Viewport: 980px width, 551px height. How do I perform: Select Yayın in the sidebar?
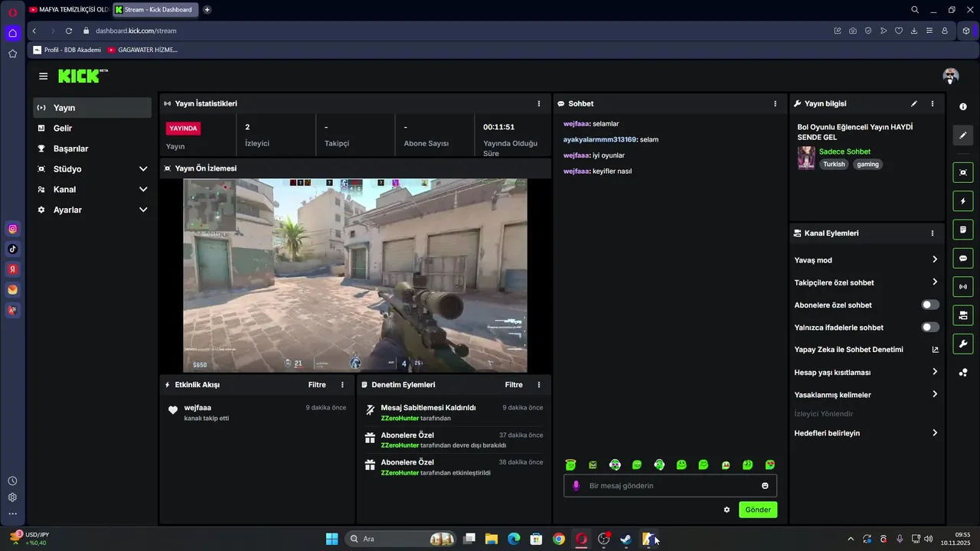tap(92, 108)
